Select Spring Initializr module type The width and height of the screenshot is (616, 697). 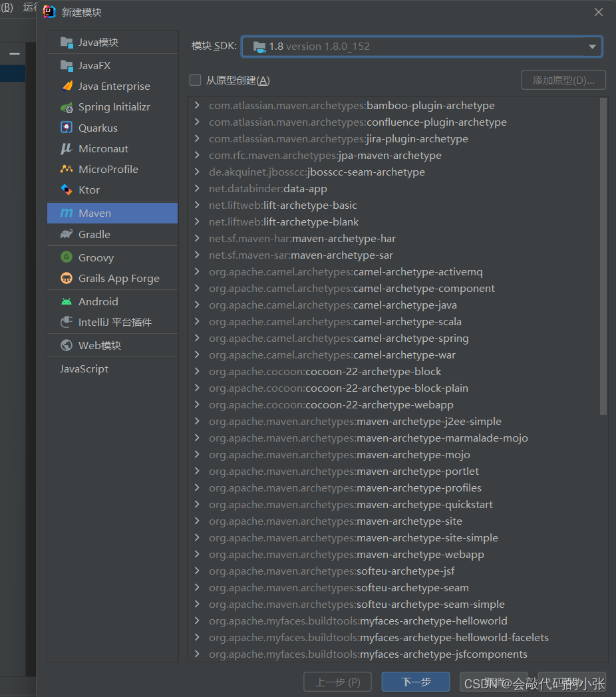pos(112,107)
